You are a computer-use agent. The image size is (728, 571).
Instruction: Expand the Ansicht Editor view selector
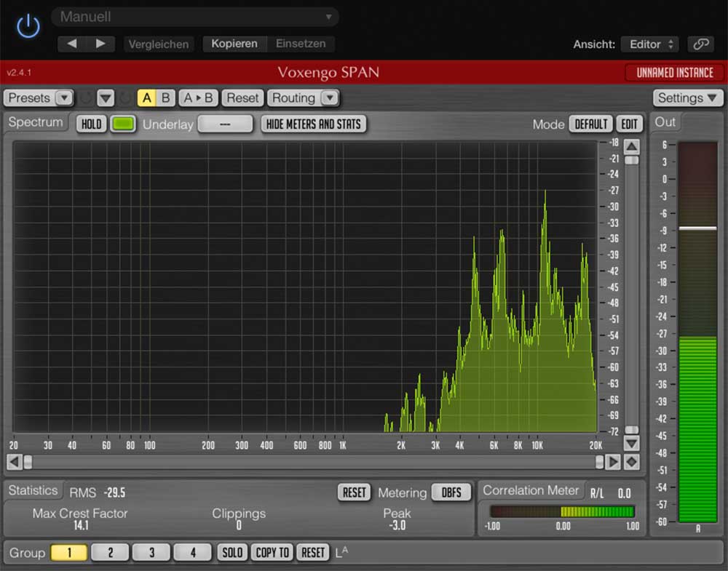[x=649, y=44]
